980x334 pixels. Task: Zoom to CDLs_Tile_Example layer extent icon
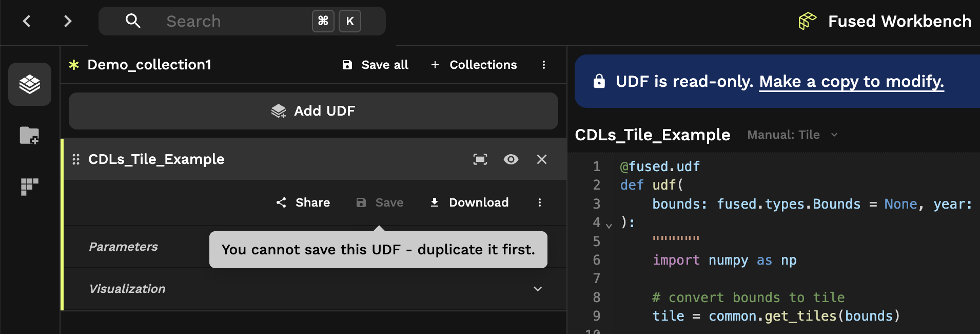[480, 159]
